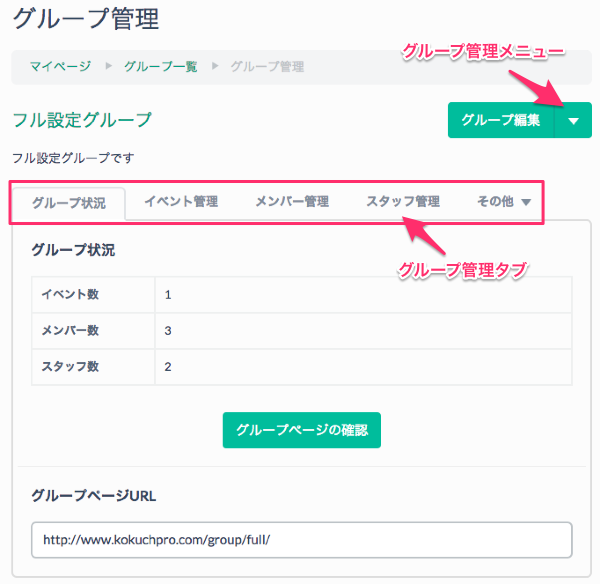600x584 pixels.
Task: Select the グループ状況 tab
Action: pos(68,203)
